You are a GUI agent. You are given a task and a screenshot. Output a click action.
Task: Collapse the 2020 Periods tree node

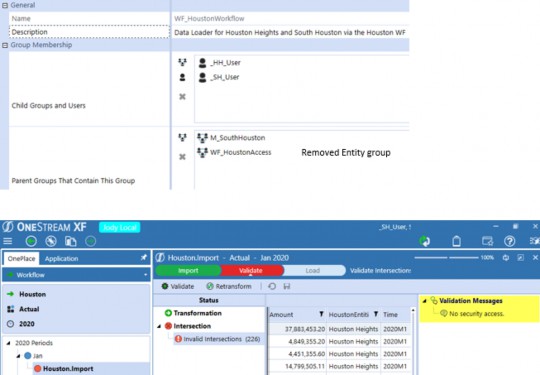coord(9,343)
